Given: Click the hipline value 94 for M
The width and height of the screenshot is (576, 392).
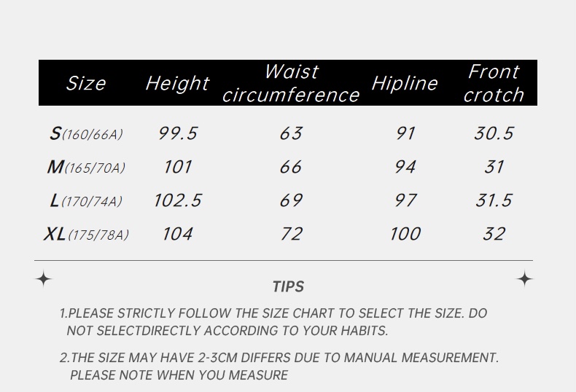Looking at the screenshot, I should 405,167.
